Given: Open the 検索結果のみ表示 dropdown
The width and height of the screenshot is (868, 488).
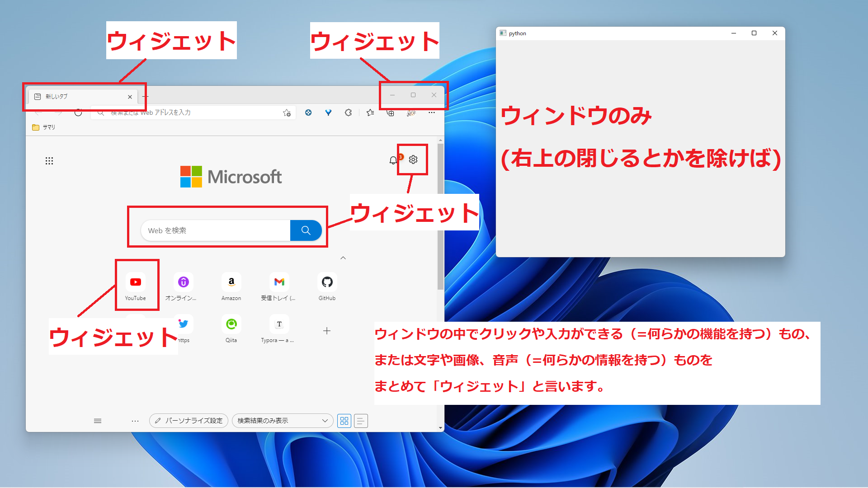Looking at the screenshot, I should tap(282, 420).
